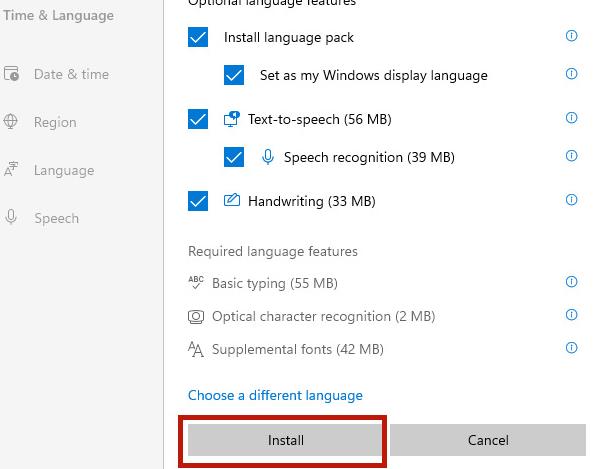Click the Speech microphone icon in sidebar
Screen dimensions: 599x469
pos(11,217)
